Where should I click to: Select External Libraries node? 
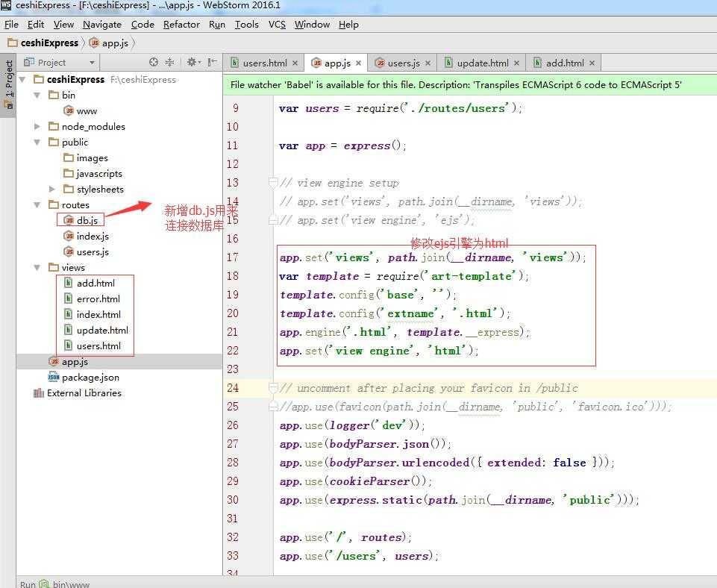78,392
